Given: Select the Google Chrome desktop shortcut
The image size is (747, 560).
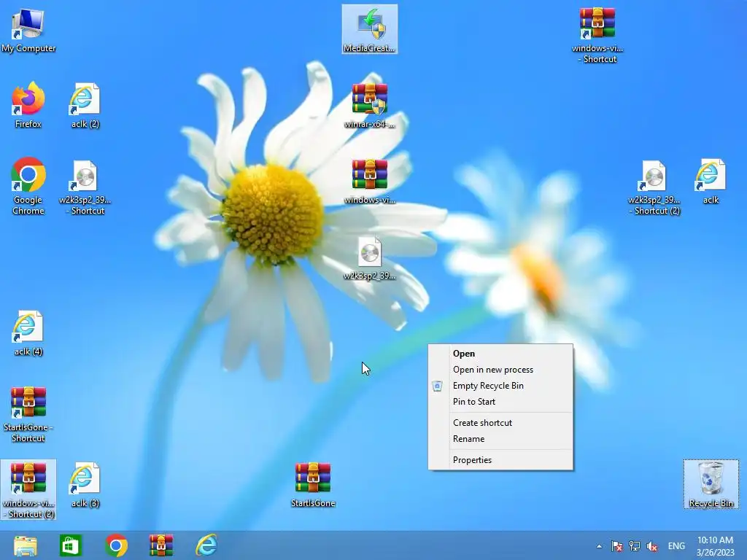Looking at the screenshot, I should point(28,186).
